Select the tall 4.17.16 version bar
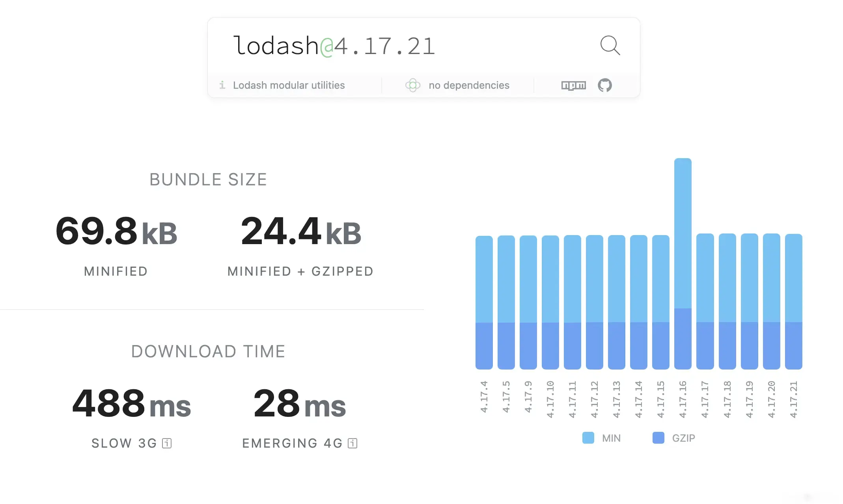Image resolution: width=843 pixels, height=504 pixels. tap(683, 264)
